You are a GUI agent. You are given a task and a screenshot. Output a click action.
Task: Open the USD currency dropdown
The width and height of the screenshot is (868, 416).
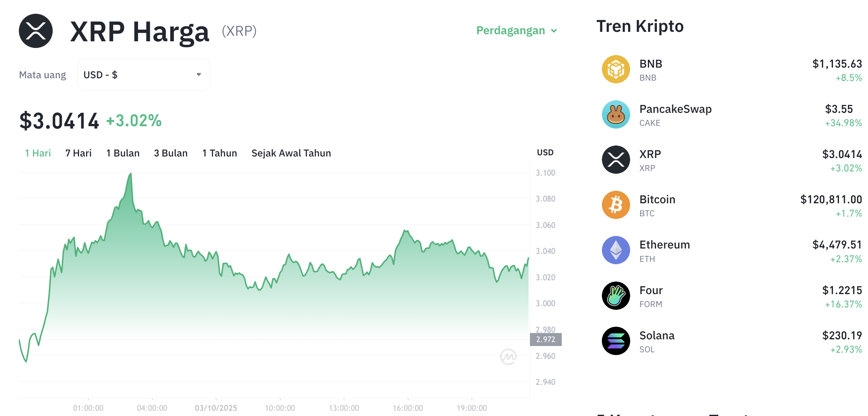(x=143, y=75)
